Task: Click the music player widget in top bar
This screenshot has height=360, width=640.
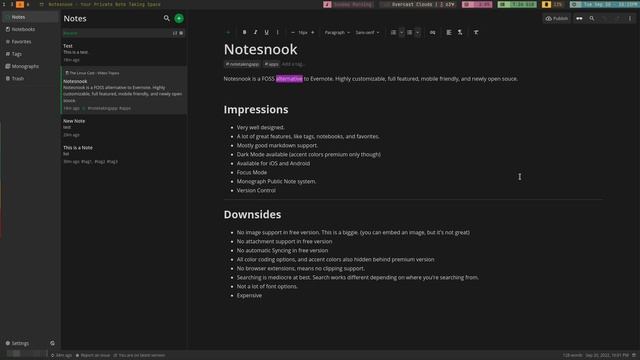Action: (349, 4)
